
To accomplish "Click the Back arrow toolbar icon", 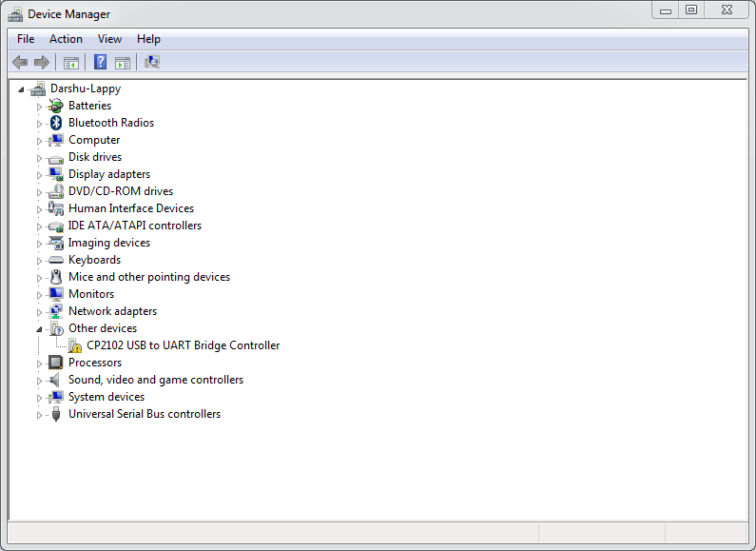I will click(20, 62).
